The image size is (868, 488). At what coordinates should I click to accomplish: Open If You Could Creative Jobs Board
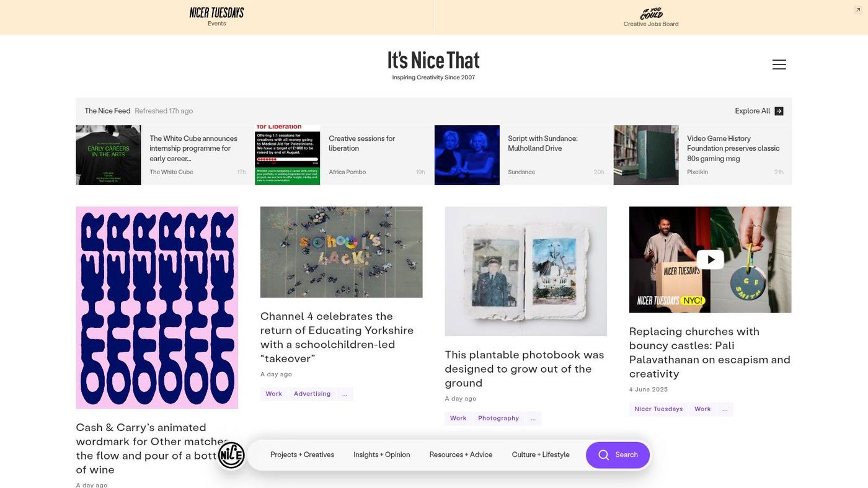[651, 17]
